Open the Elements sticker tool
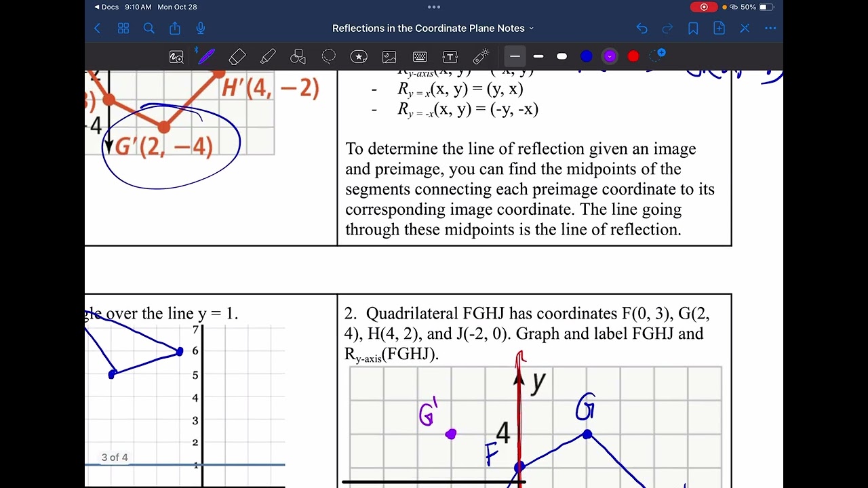 point(359,57)
